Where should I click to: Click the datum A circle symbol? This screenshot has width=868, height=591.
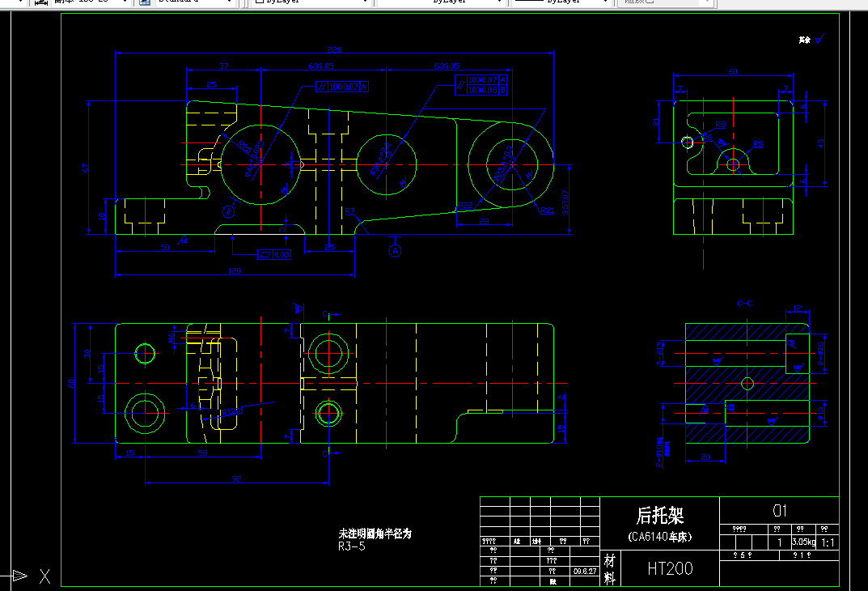tap(395, 251)
